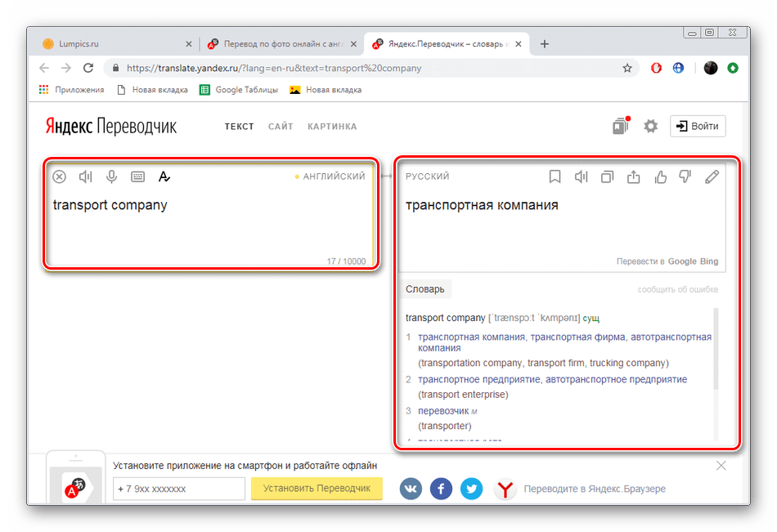Listen to the English source text

click(x=86, y=177)
